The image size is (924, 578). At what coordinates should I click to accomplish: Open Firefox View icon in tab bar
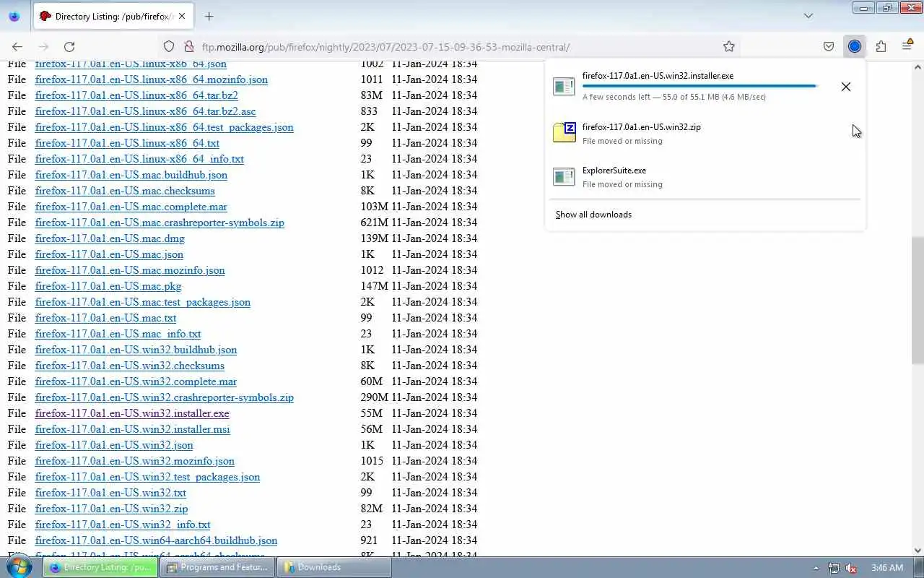[14, 16]
